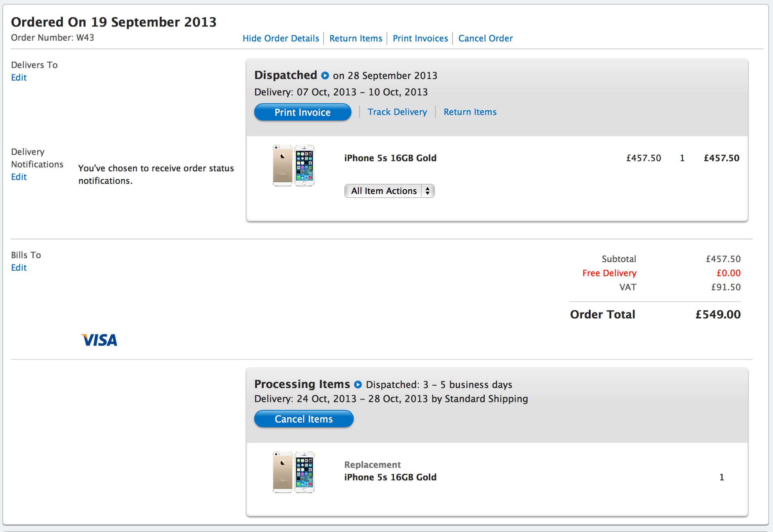This screenshot has height=532, width=773.
Task: Click the red Free Delivery label
Action: (609, 273)
